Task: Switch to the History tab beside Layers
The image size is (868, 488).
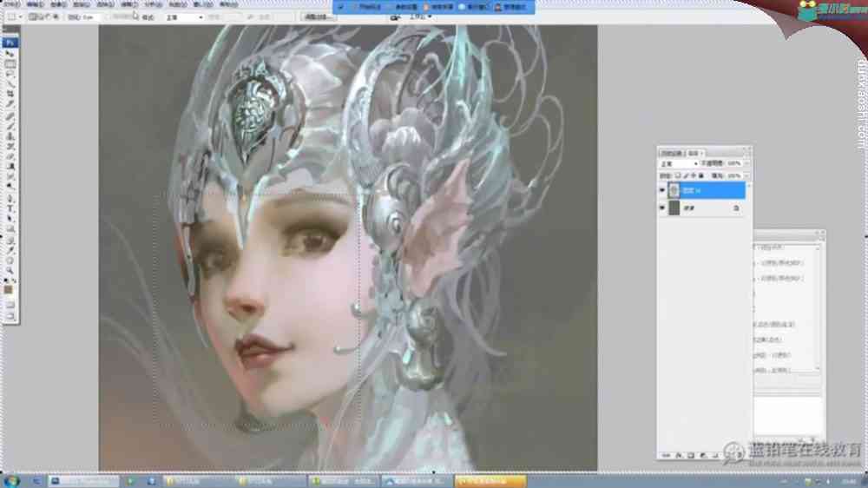Action: (672, 153)
